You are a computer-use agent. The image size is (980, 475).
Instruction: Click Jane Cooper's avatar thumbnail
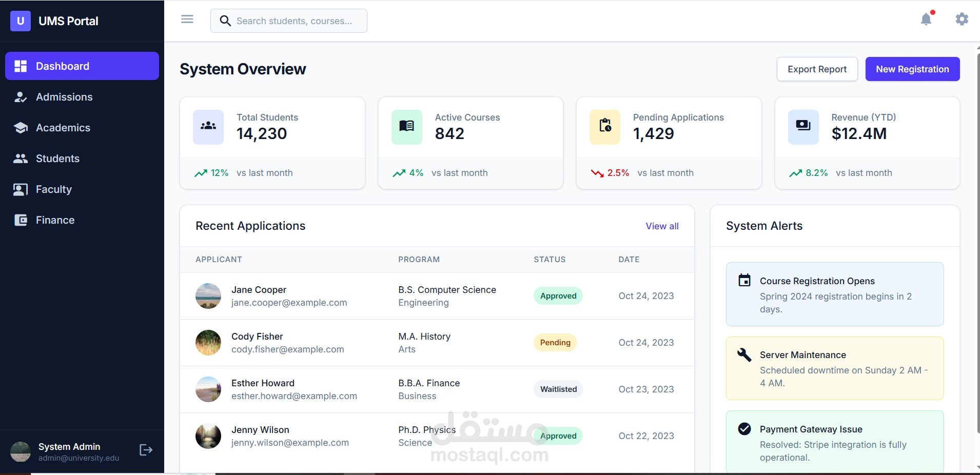208,296
